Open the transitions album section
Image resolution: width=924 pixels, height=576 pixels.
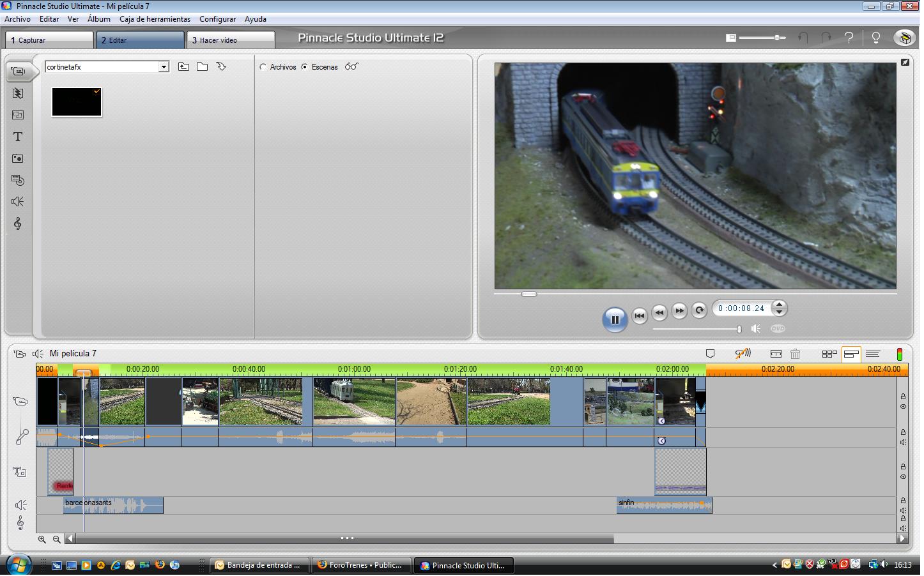(18, 93)
